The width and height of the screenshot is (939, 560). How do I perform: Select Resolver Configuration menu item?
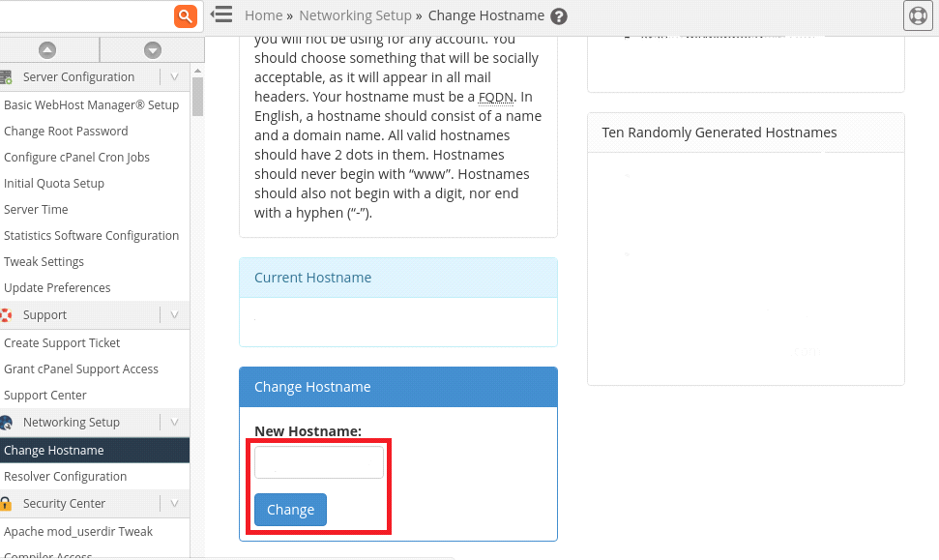pyautogui.click(x=65, y=476)
